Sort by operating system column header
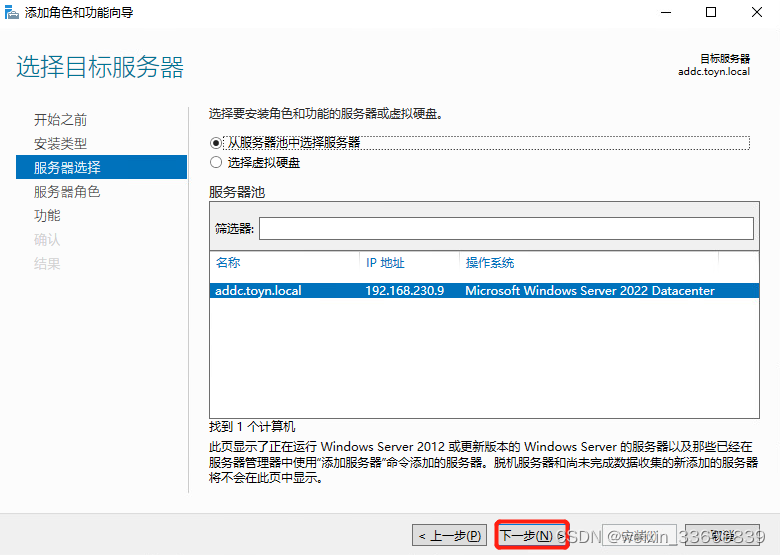 click(x=489, y=263)
